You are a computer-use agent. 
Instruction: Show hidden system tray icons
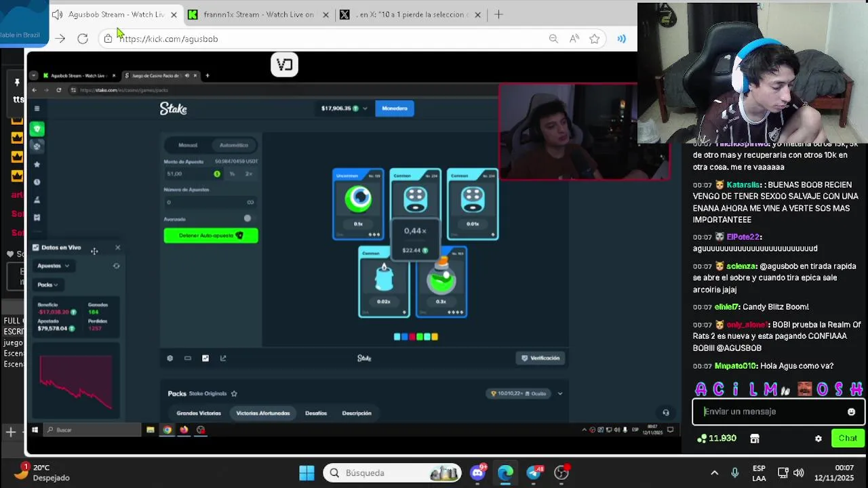[714, 472]
